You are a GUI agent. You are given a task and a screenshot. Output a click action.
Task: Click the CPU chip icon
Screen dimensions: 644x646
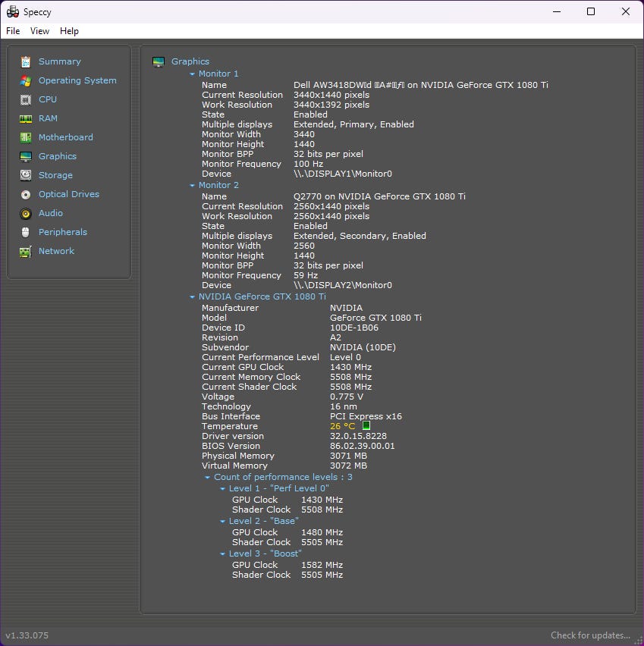[26, 99]
